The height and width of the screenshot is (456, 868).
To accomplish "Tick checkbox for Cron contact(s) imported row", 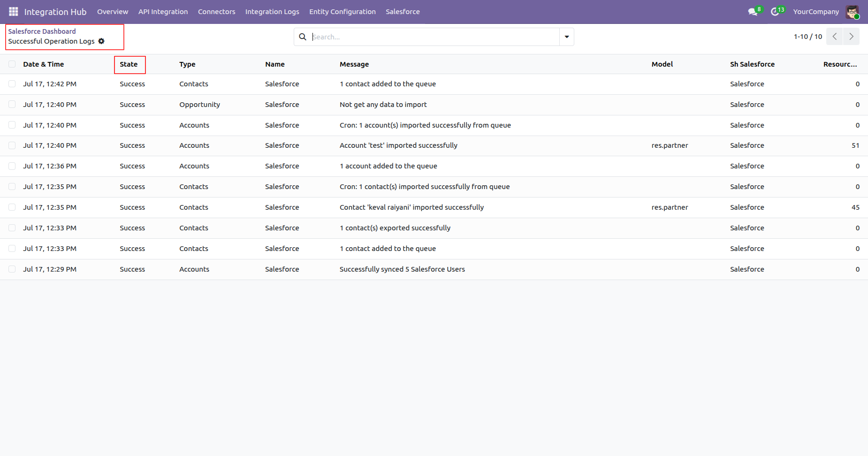I will pyautogui.click(x=12, y=187).
